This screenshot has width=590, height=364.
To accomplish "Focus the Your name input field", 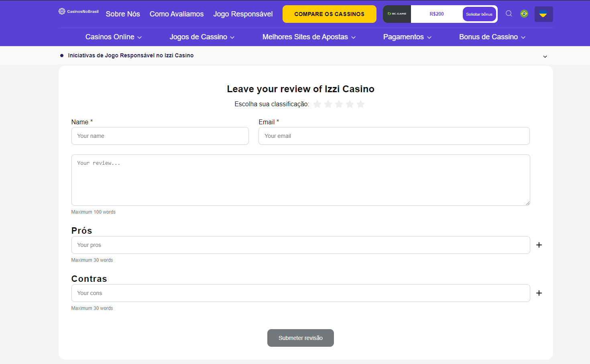I will (160, 136).
